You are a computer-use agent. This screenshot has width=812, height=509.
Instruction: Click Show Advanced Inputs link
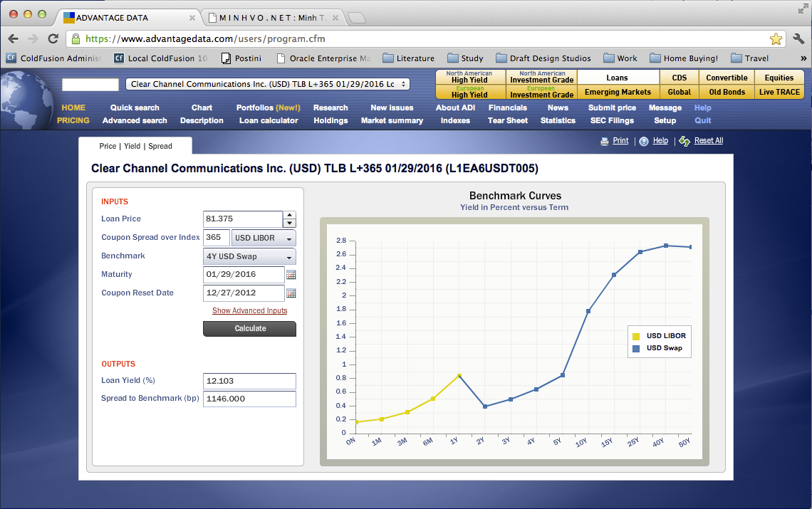(249, 310)
